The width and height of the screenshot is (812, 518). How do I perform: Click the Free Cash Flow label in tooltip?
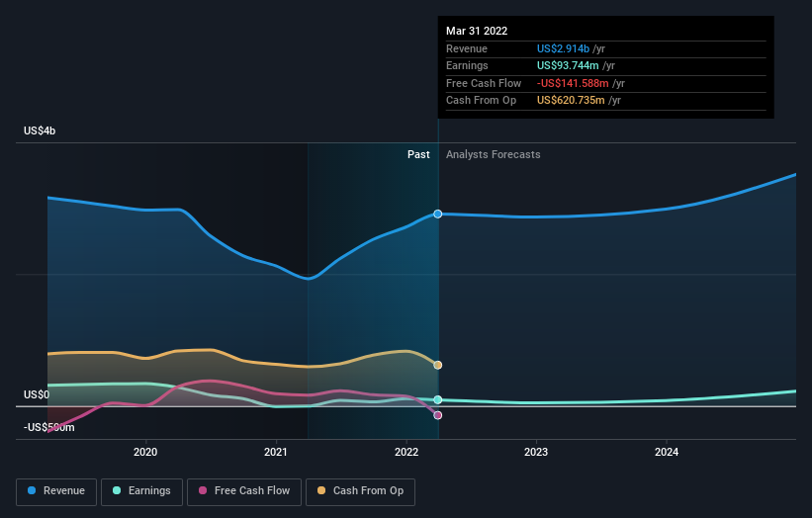click(484, 83)
